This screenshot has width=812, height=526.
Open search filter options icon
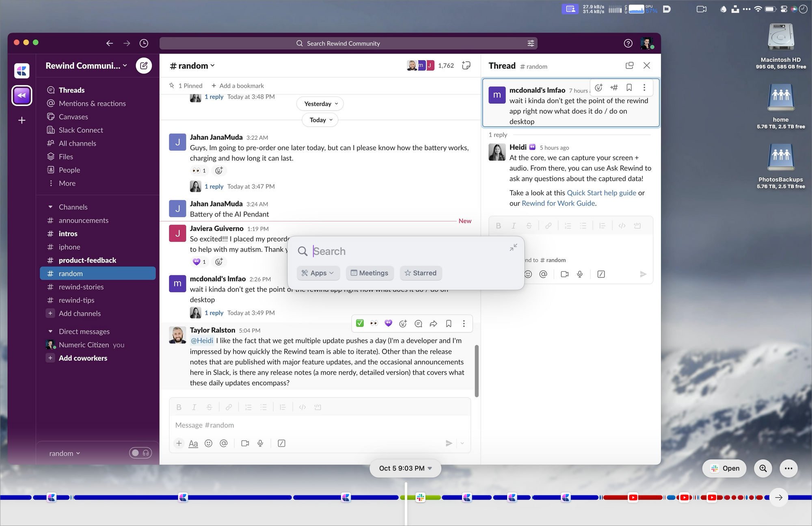click(x=531, y=43)
